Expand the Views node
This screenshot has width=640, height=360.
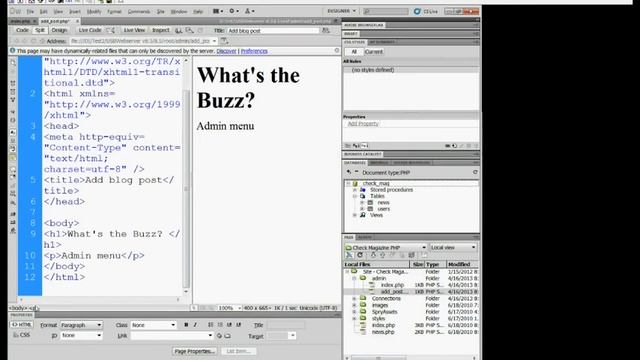pyautogui.click(x=354, y=215)
